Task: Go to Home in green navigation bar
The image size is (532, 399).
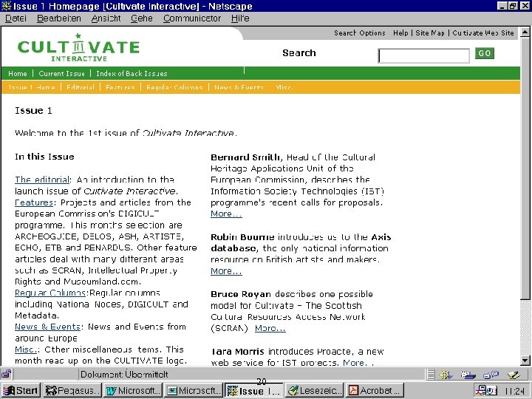Action: [x=18, y=73]
